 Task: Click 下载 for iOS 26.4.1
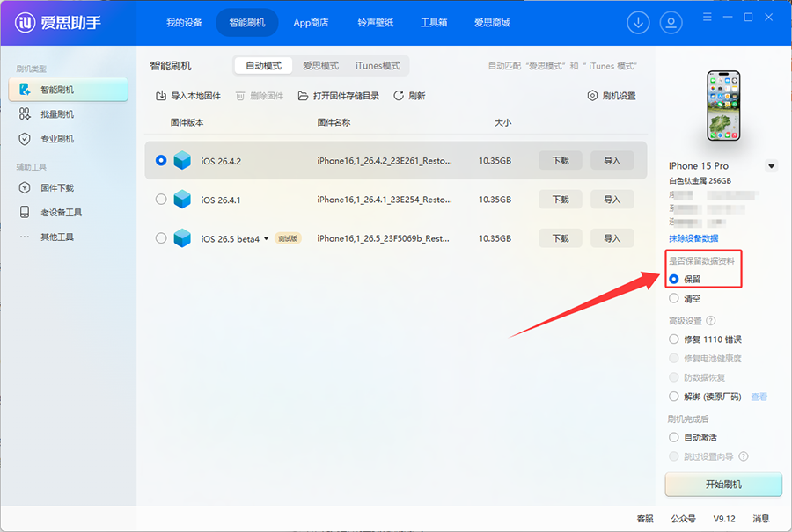click(561, 200)
